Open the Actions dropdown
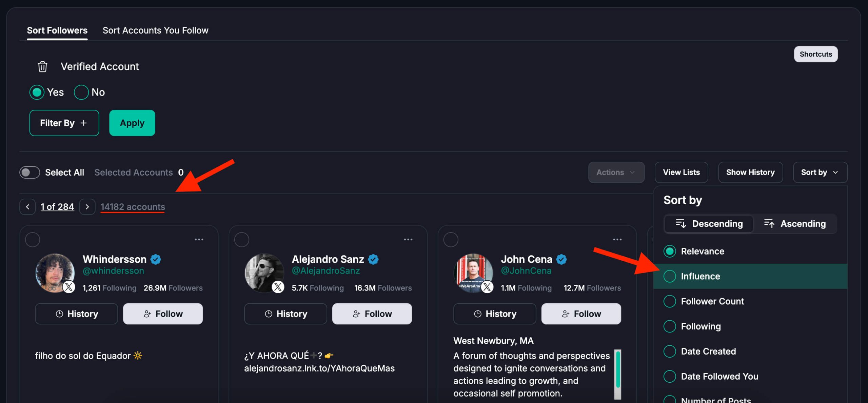Screen dimensions: 868x403 point(616,173)
